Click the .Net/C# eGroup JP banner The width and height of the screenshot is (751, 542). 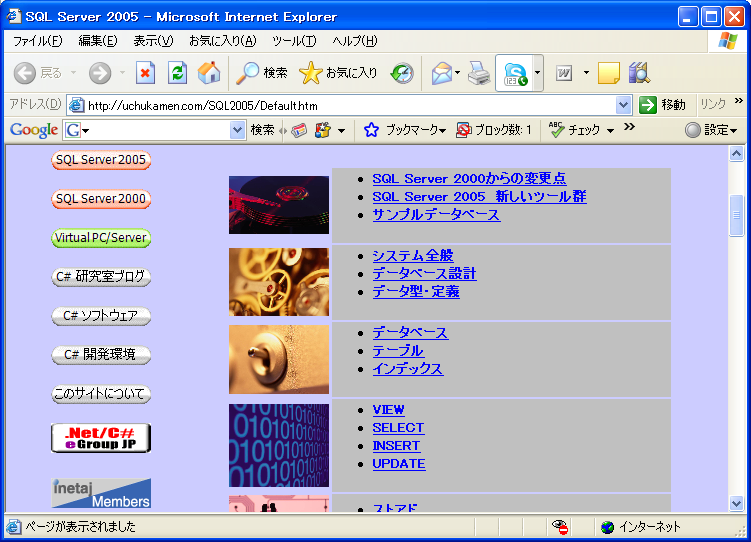click(x=101, y=438)
